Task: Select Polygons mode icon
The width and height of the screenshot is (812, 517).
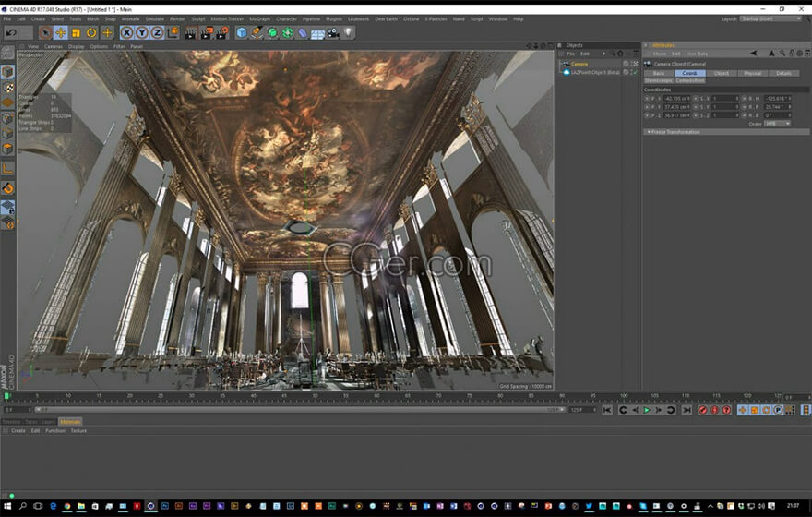Action: click(x=7, y=149)
